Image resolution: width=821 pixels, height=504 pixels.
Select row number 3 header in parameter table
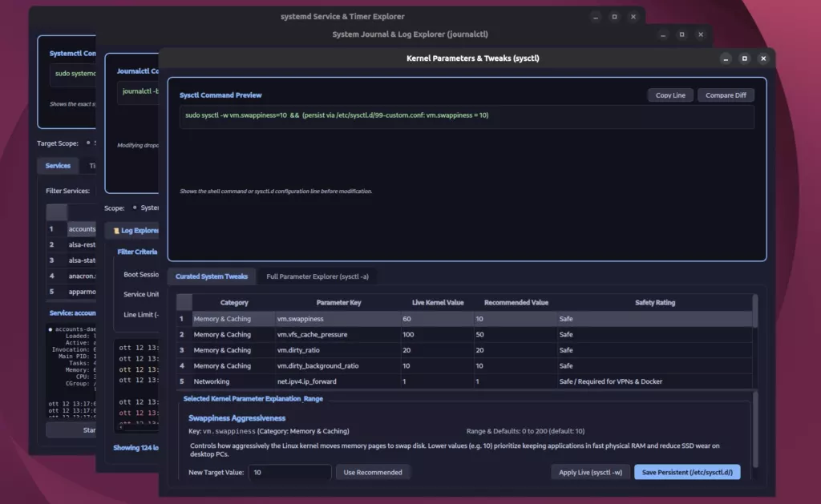coord(184,350)
